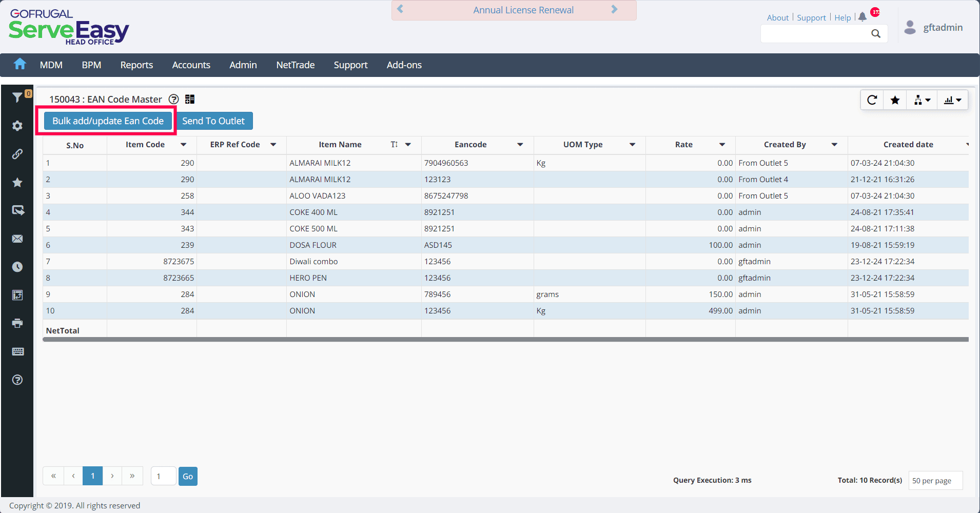Select page 1 in pagination
980x513 pixels.
click(x=93, y=476)
